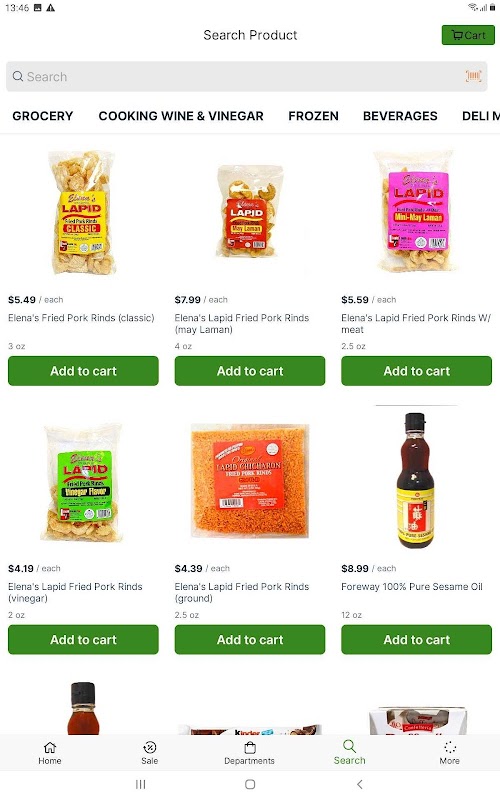Add Elena's Fried Pork Rinds (classic) to cart
Image resolution: width=500 pixels, height=800 pixels.
click(83, 371)
